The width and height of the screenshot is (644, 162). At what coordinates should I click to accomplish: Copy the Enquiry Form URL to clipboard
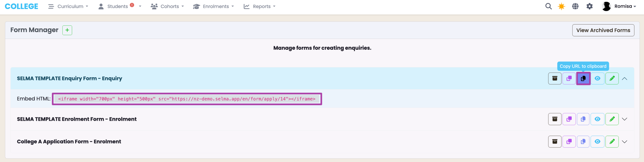coord(583,79)
